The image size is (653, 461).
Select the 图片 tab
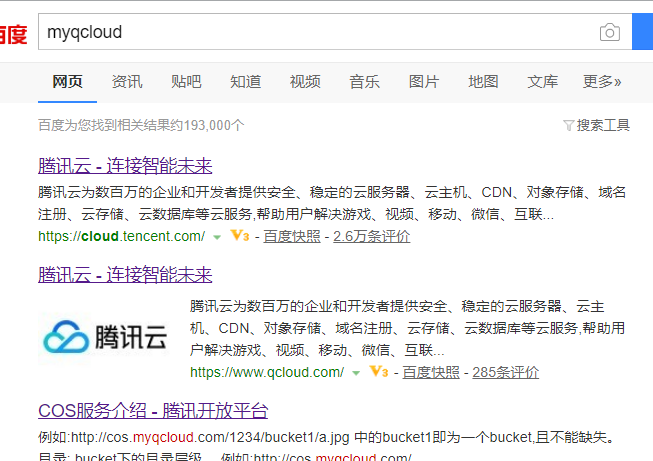point(424,82)
